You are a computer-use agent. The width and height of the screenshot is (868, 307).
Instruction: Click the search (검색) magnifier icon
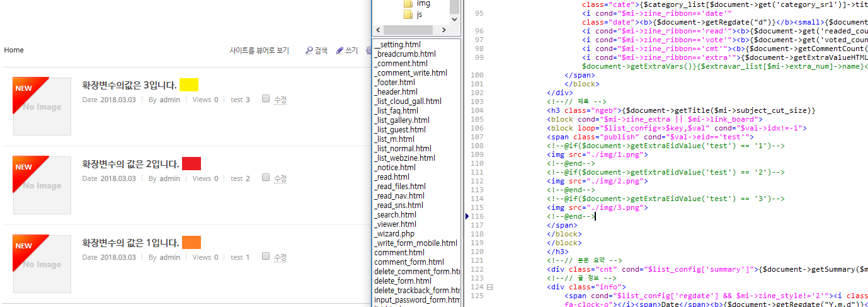[x=309, y=50]
